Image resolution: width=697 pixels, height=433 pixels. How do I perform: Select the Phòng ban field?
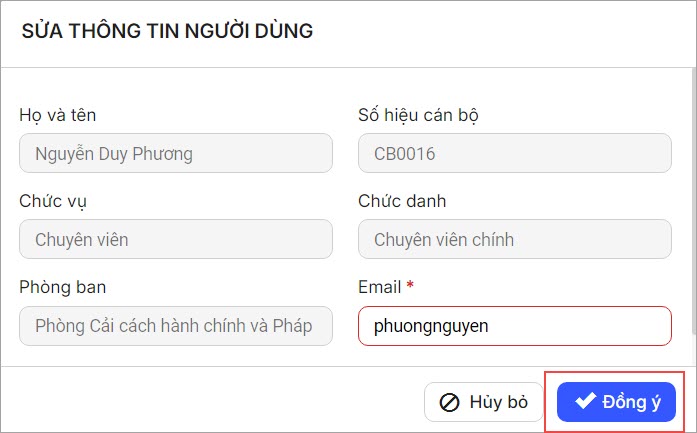176,326
